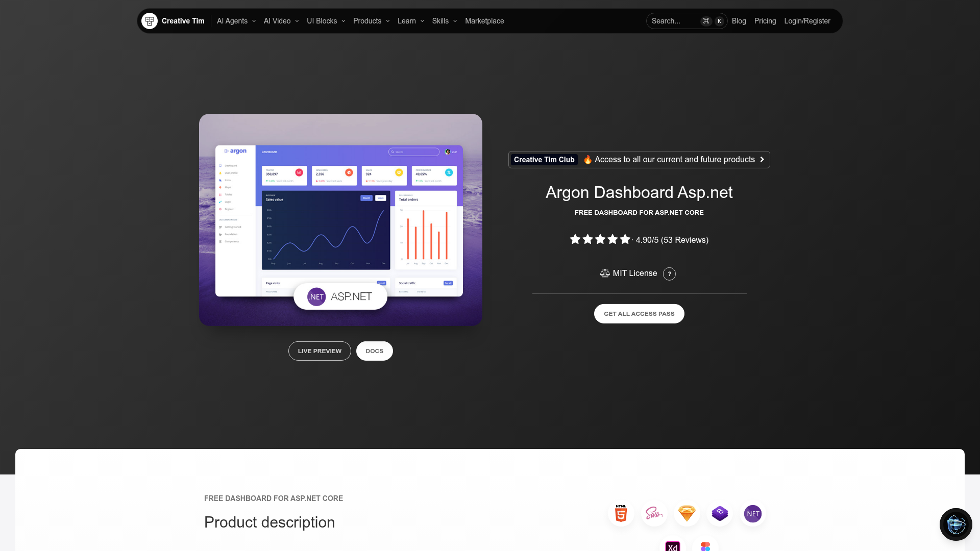Click the Sass technology icon
980x551 pixels.
point(654,514)
